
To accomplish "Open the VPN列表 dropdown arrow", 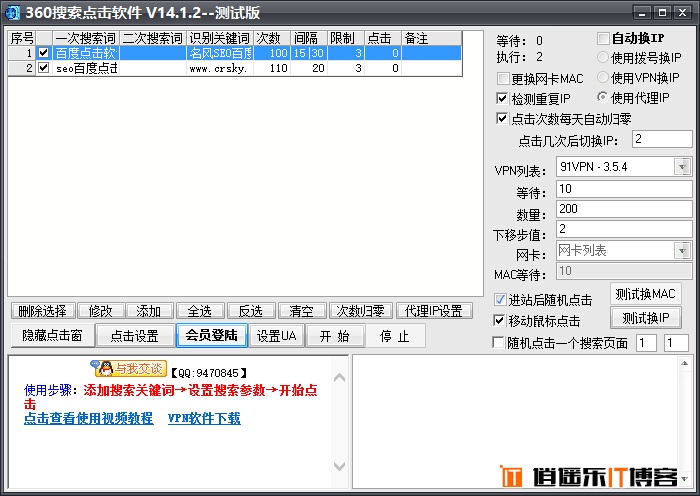I will pyautogui.click(x=682, y=167).
